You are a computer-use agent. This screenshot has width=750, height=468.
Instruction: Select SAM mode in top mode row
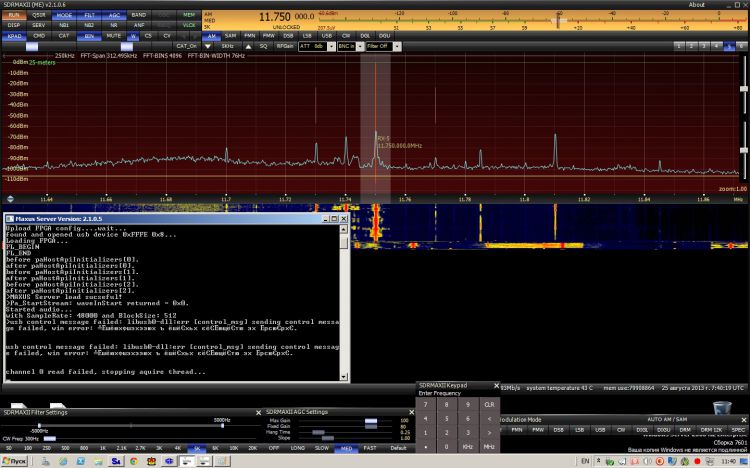231,36
